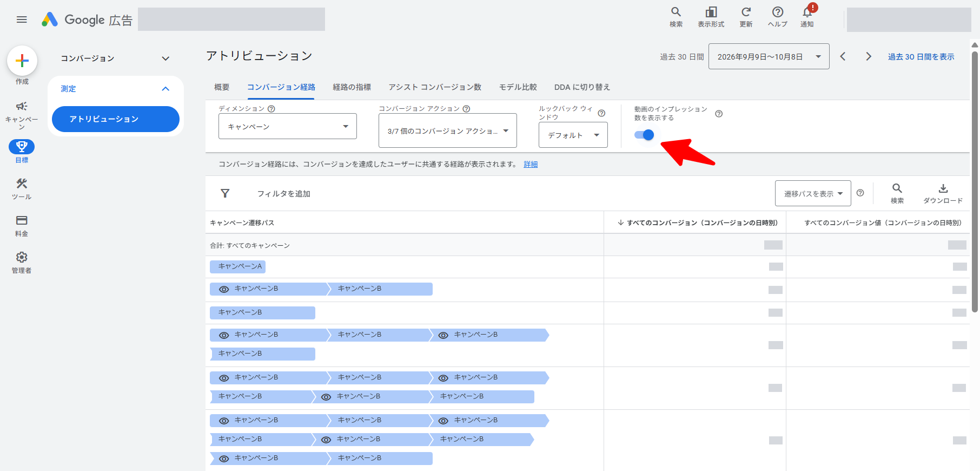Viewport: 980px width, 471px height.
Task: Go to the next date range
Action: tap(869, 56)
